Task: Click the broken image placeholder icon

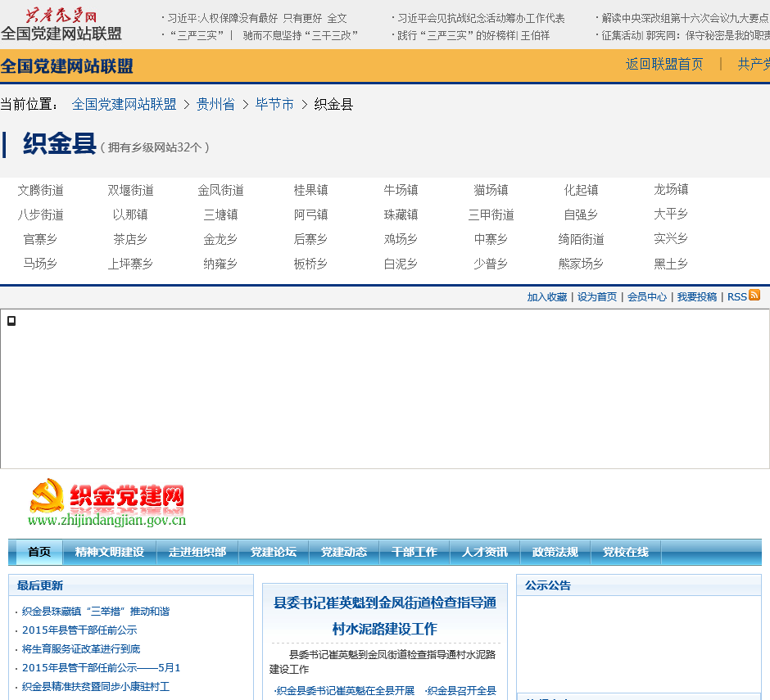Action: (11, 321)
